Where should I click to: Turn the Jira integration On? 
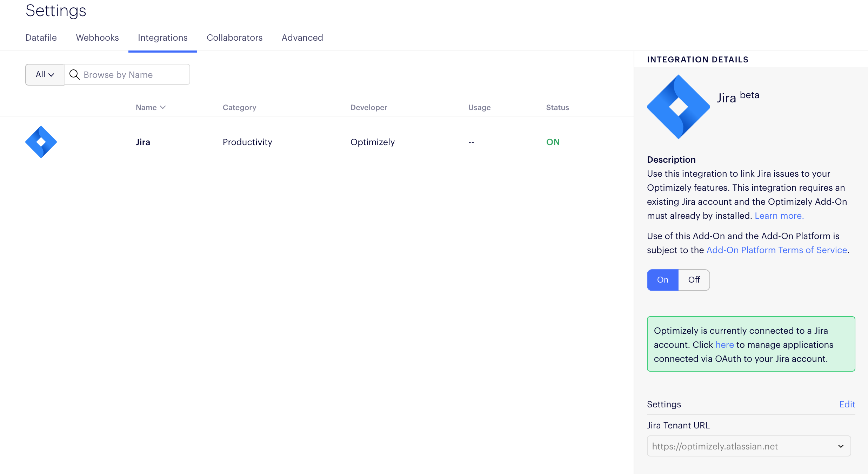(662, 280)
